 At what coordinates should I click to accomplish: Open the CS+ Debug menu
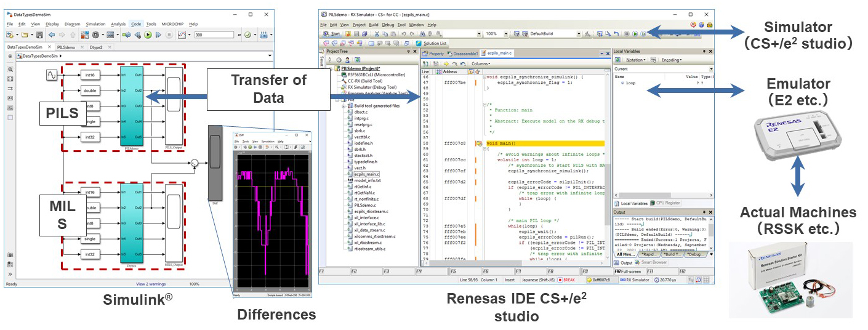388,25
